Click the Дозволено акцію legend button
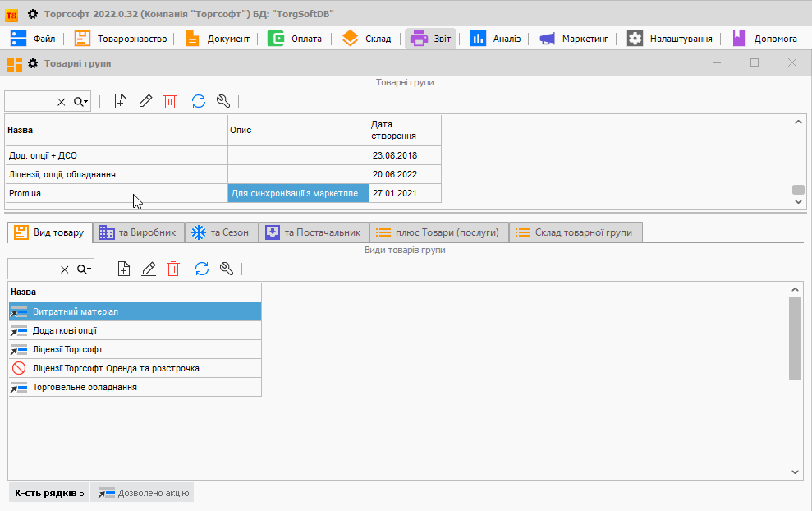The width and height of the screenshot is (812, 511). click(x=143, y=493)
